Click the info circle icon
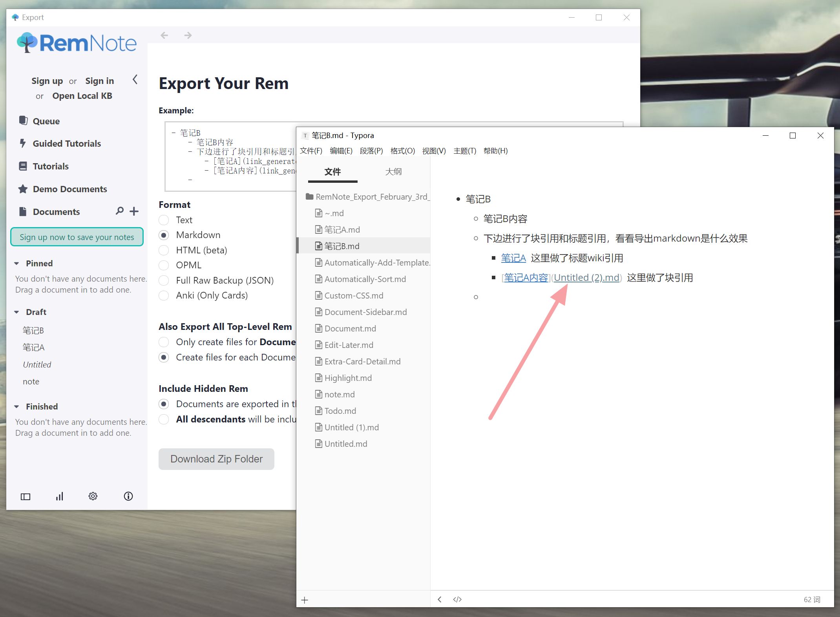The image size is (840, 617). [x=128, y=496]
